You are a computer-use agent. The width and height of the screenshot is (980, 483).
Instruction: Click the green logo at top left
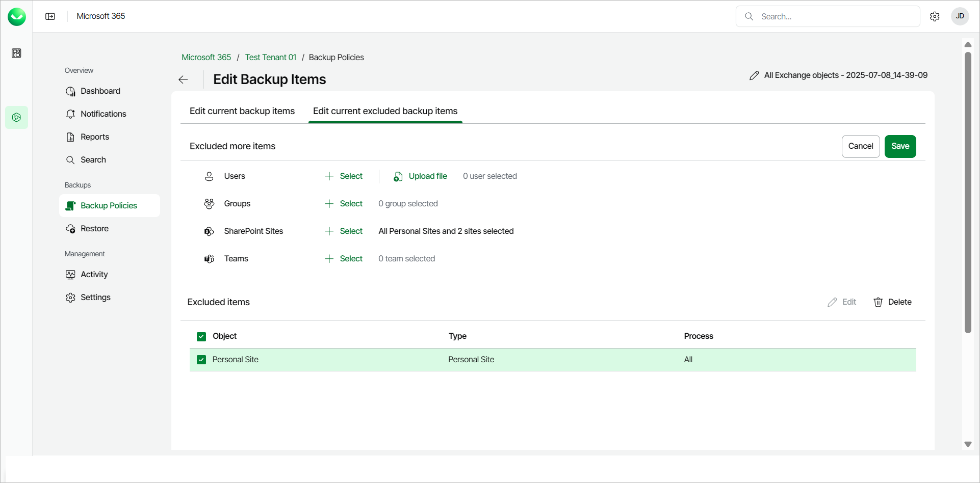pyautogui.click(x=16, y=16)
